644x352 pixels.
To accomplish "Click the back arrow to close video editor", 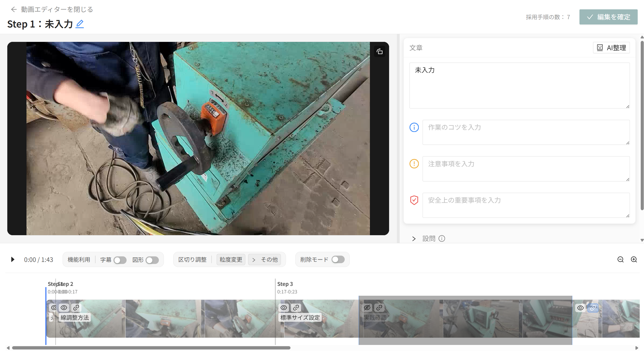I will [x=14, y=10].
